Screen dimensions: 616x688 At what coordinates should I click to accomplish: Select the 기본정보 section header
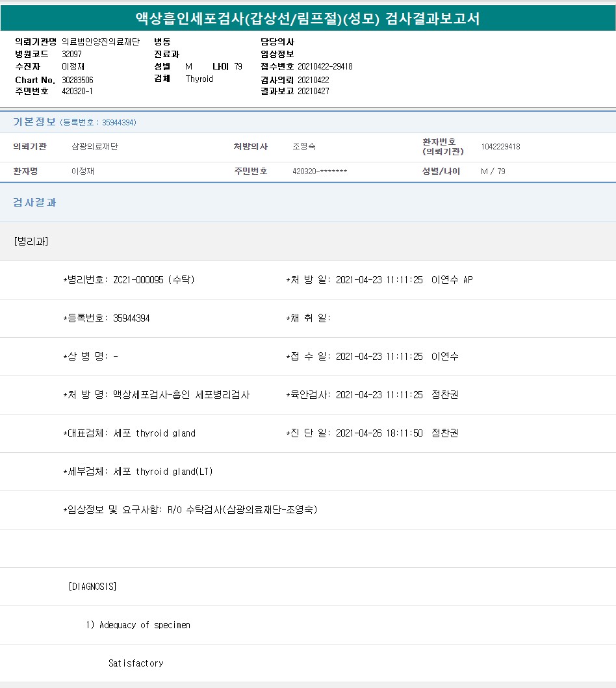click(34, 122)
